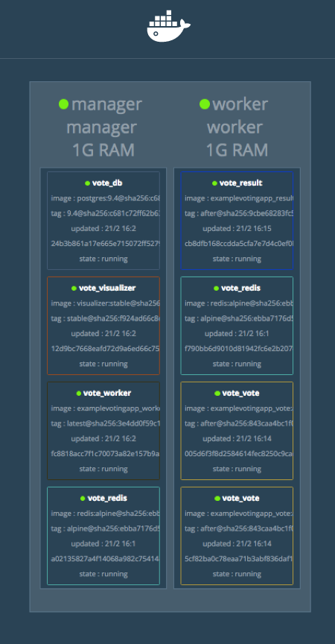Select the vote_visualizer task title

[107, 288]
